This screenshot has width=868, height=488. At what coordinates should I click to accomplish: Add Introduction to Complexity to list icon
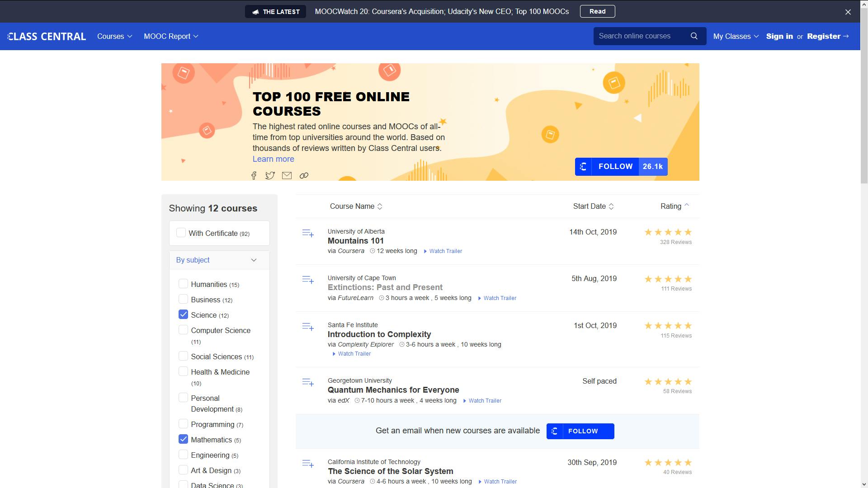click(x=308, y=327)
